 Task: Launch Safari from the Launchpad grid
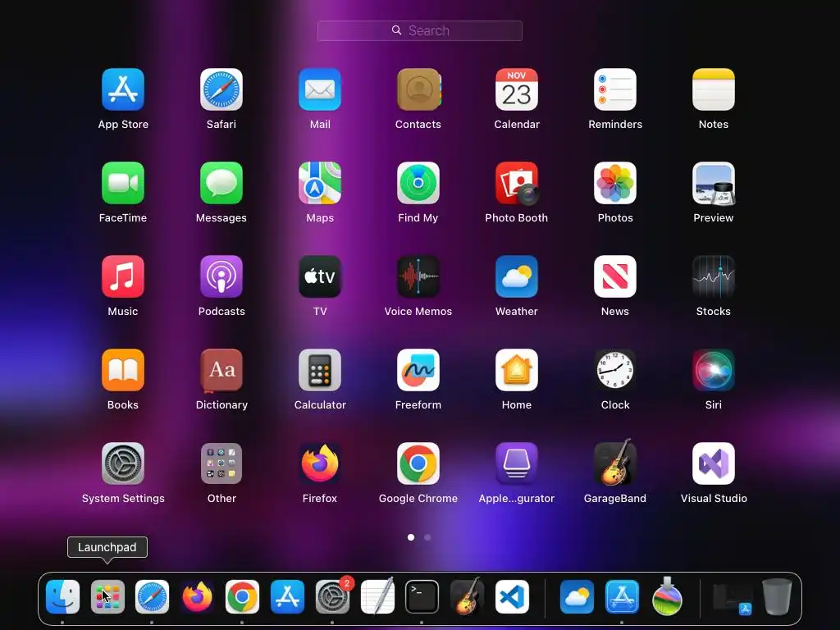[x=221, y=89]
